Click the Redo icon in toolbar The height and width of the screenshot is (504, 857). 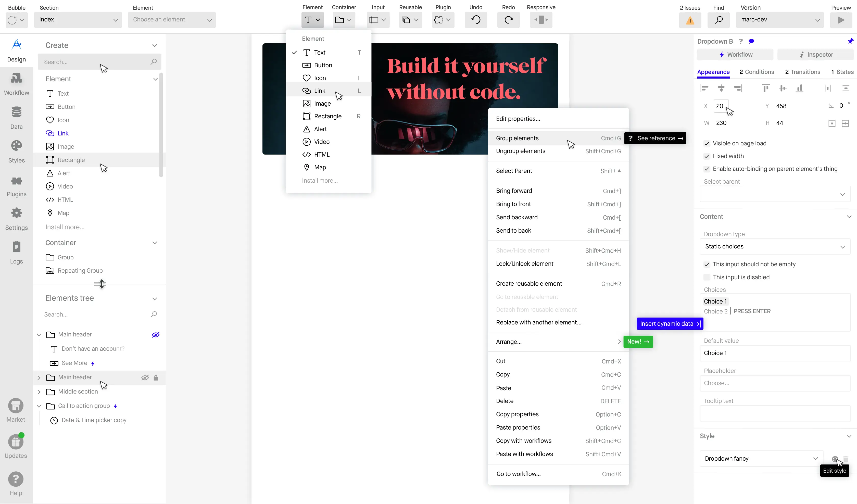tap(508, 19)
